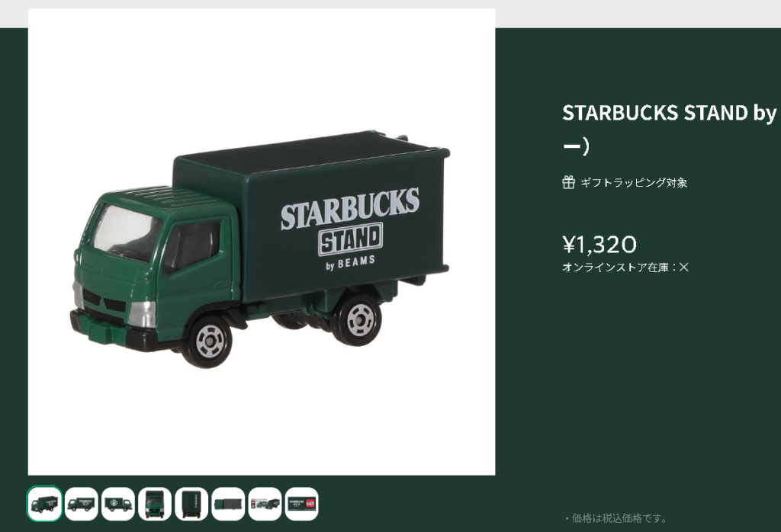Select the first angled truck thumbnail
781x532 pixels.
44,504
